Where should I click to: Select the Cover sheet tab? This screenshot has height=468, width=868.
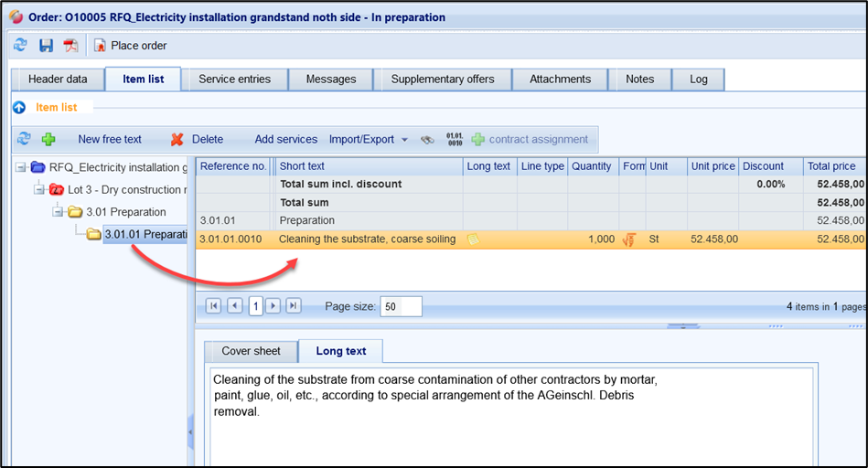point(251,351)
